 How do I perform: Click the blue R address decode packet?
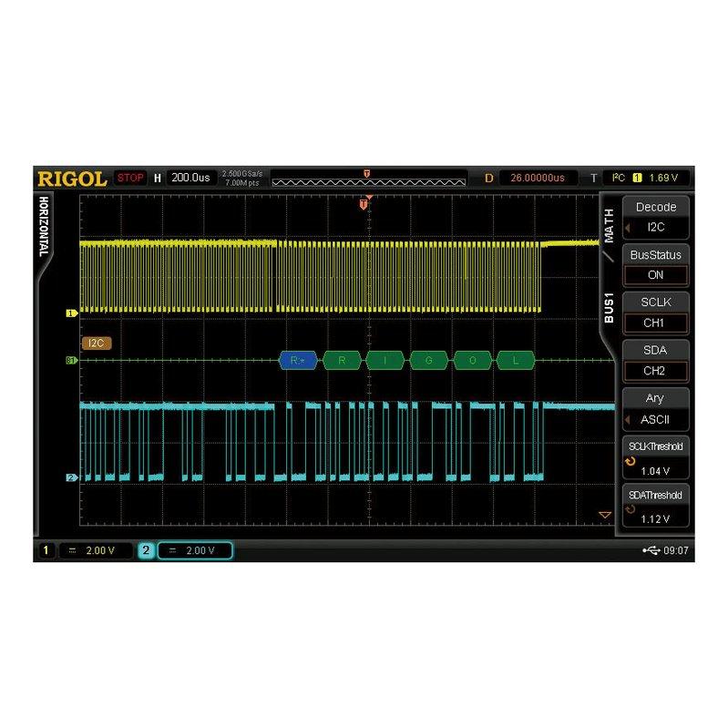(x=298, y=360)
